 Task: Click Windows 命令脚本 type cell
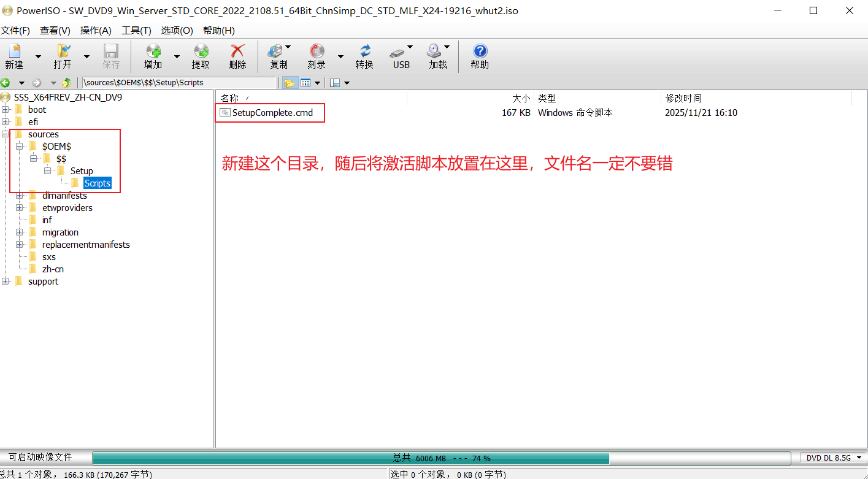point(575,113)
